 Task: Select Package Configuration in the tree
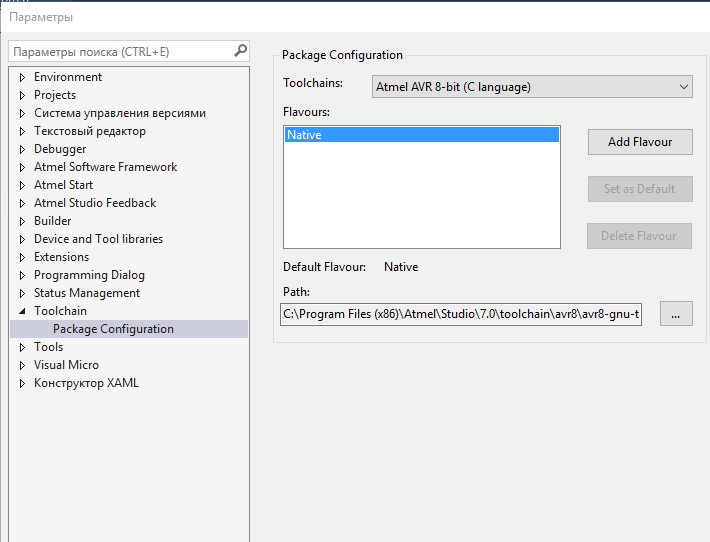[x=113, y=329]
